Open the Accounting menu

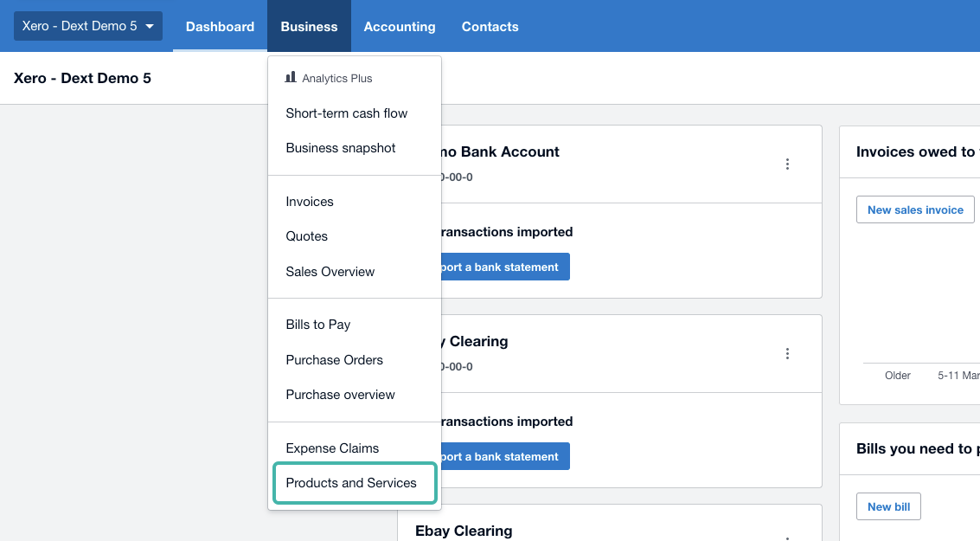400,26
